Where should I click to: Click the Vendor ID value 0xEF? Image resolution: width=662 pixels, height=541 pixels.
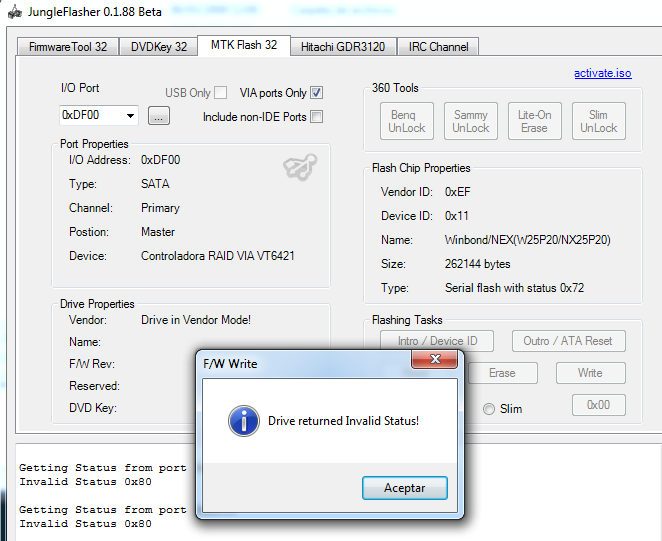pos(457,192)
